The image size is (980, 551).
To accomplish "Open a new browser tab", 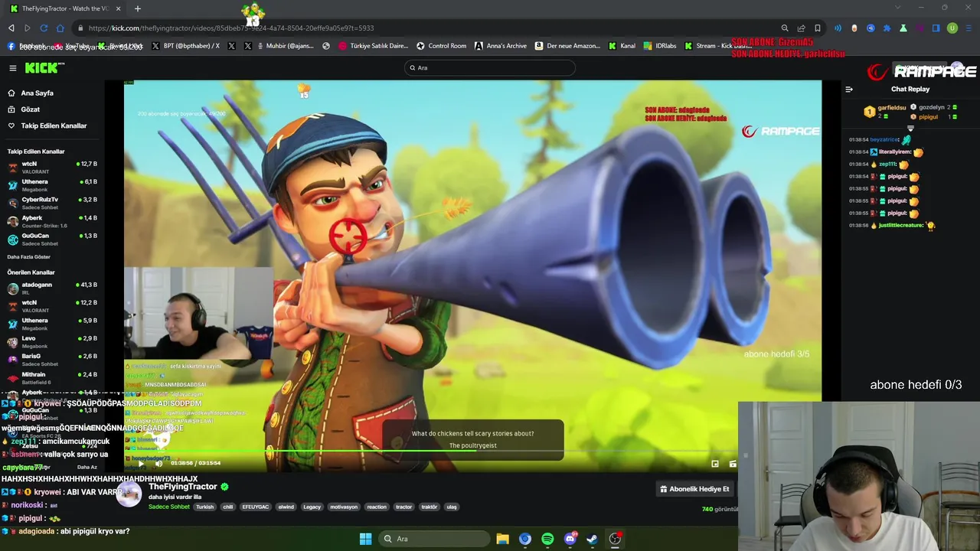I will (138, 8).
